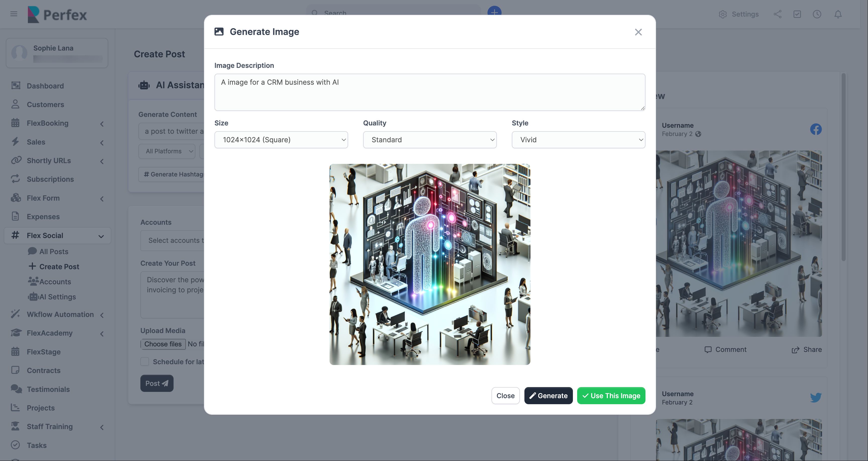
Task: Click the user avatar for Sophie Lana
Action: pyautogui.click(x=20, y=53)
